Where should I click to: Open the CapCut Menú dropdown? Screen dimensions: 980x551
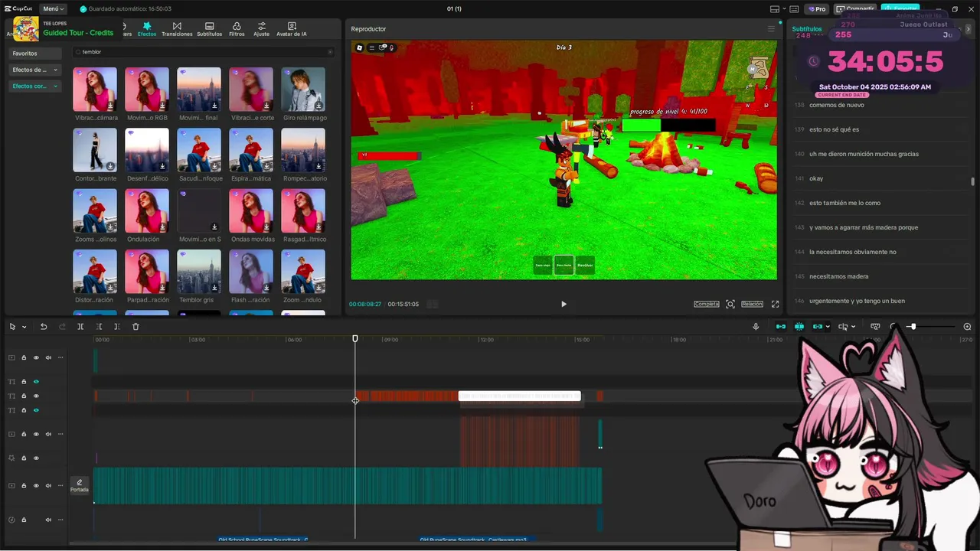point(53,8)
